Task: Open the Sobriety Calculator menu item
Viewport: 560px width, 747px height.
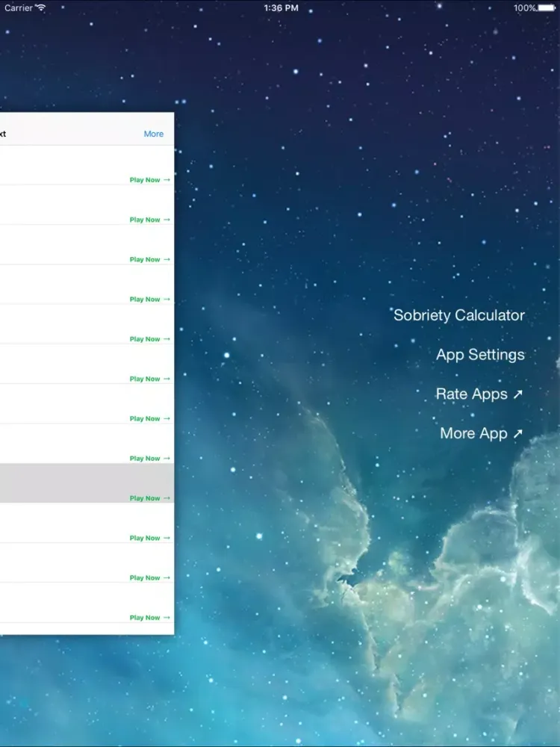Action: (x=458, y=315)
